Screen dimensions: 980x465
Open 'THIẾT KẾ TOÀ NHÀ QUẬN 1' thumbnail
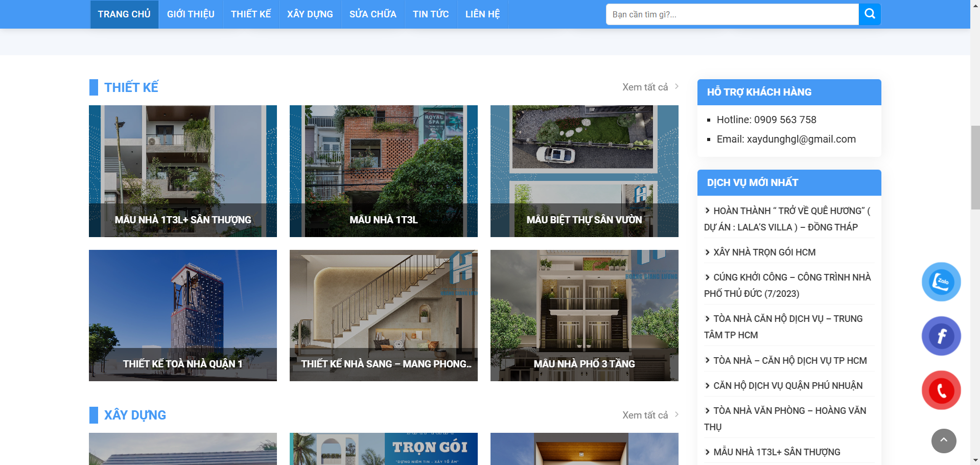pos(182,315)
